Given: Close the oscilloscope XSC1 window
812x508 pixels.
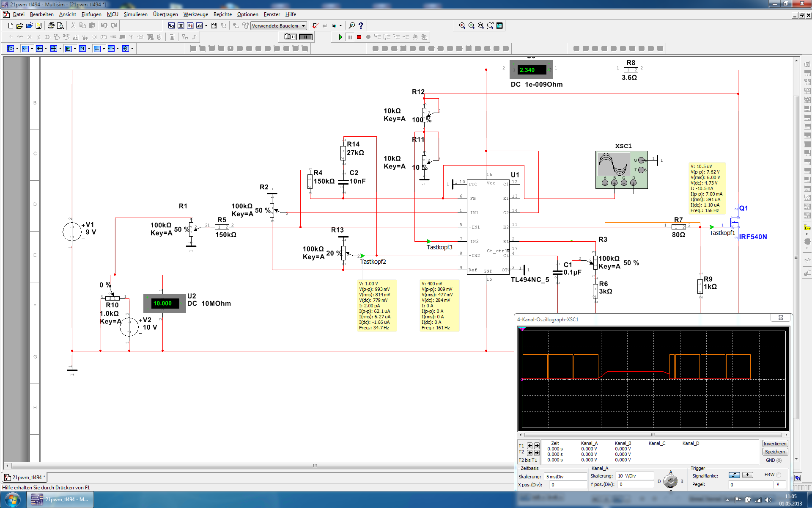Looking at the screenshot, I should (781, 317).
